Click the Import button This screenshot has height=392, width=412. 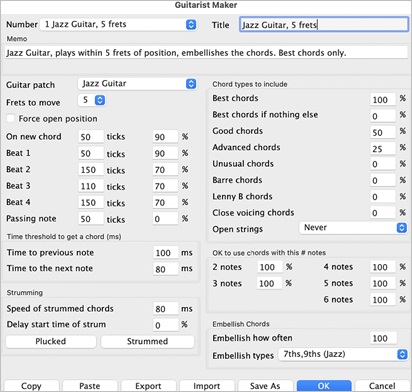coord(207,386)
